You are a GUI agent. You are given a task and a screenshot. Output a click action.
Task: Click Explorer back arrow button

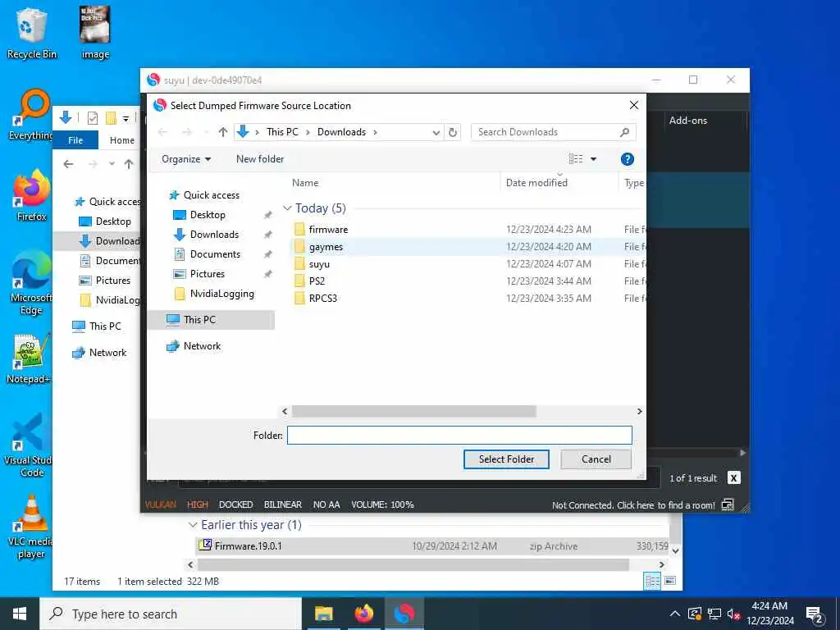(x=68, y=164)
